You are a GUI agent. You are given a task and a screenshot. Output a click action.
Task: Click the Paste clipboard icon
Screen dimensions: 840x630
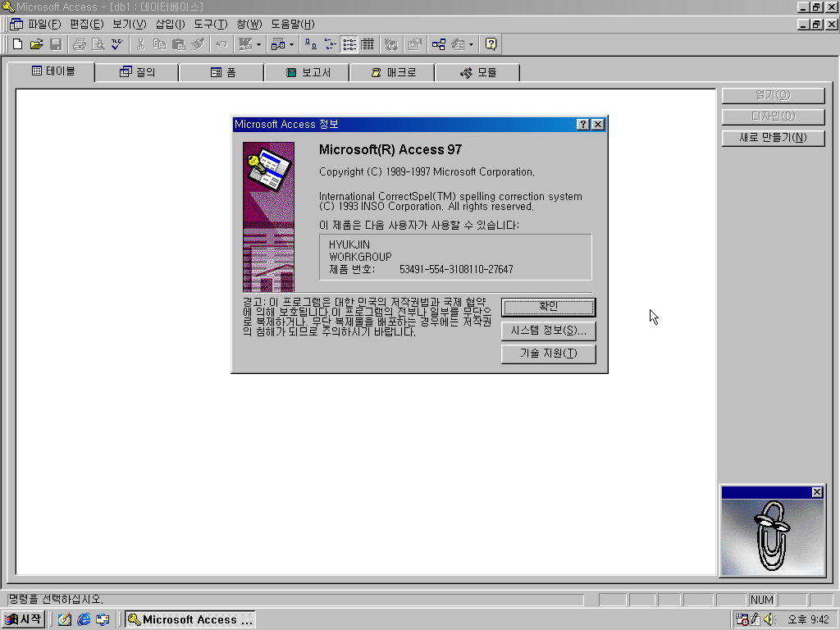[x=179, y=44]
